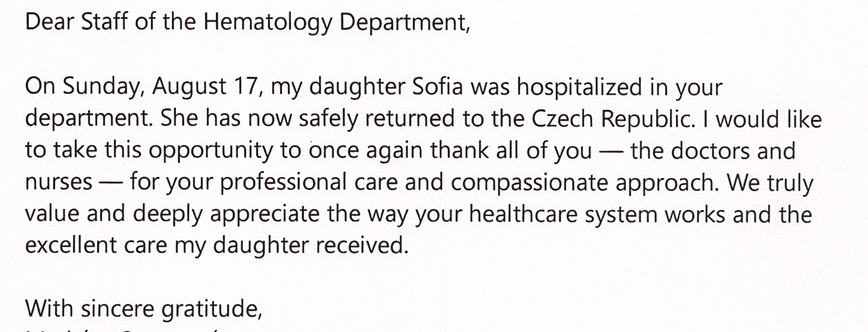Click the word "excellent" at the line start
Image resolution: width=868 pixels, height=332 pixels.
point(70,246)
